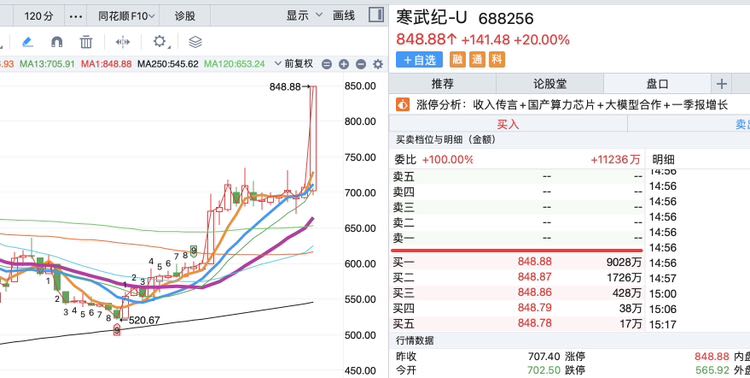Open the chart gear settings
Screen dimensions: 750x378
[x=160, y=42]
